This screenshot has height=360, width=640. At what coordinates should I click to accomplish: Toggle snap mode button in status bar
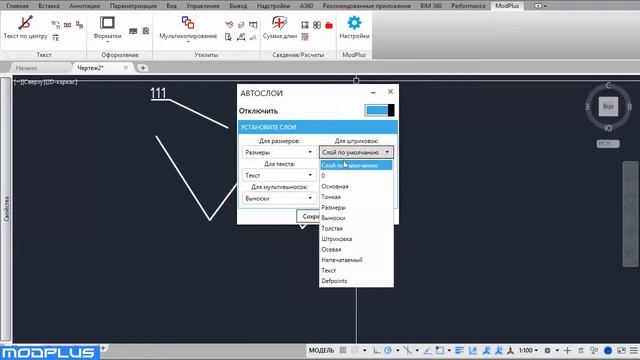coord(355,350)
